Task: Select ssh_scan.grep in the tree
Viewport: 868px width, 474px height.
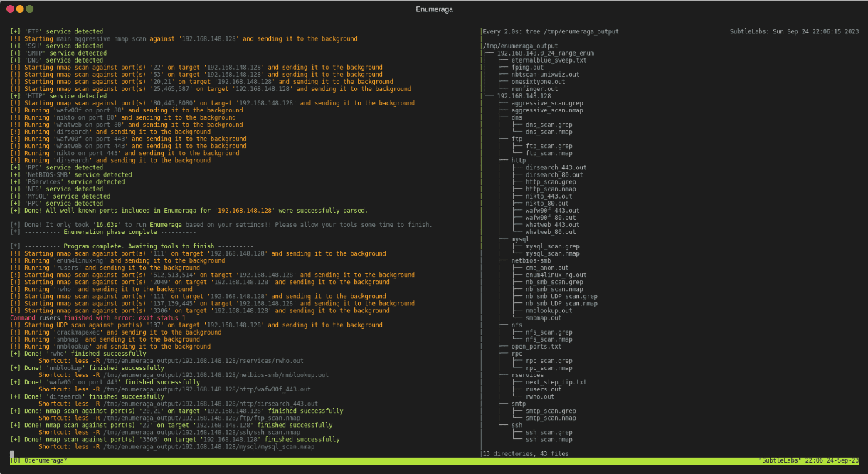Action: coord(548,432)
